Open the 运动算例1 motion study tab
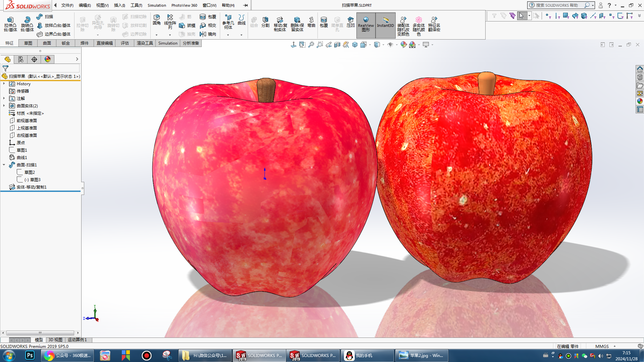 (x=77, y=340)
